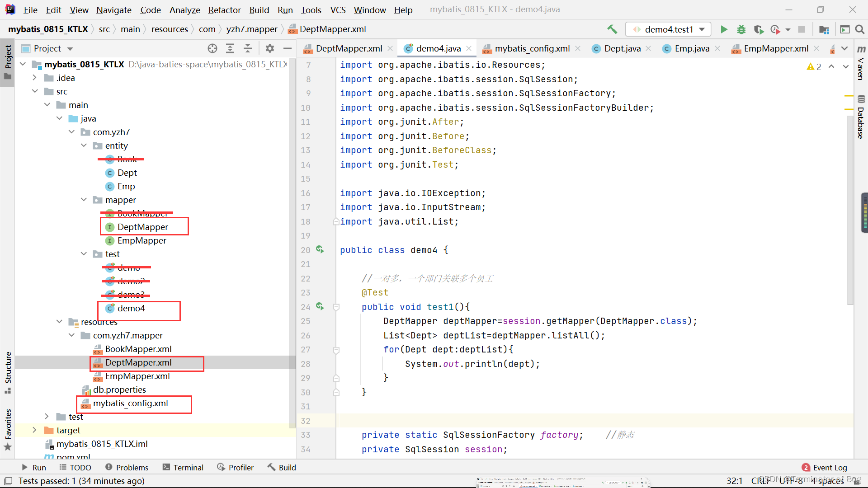Click run gutter icon beside test1 method
This screenshot has width=868, height=488.
tap(320, 306)
